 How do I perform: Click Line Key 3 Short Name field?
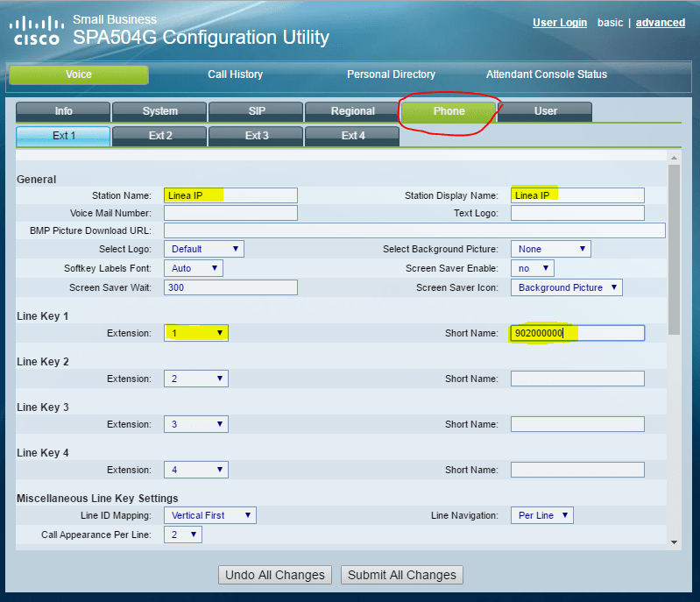[x=577, y=424]
